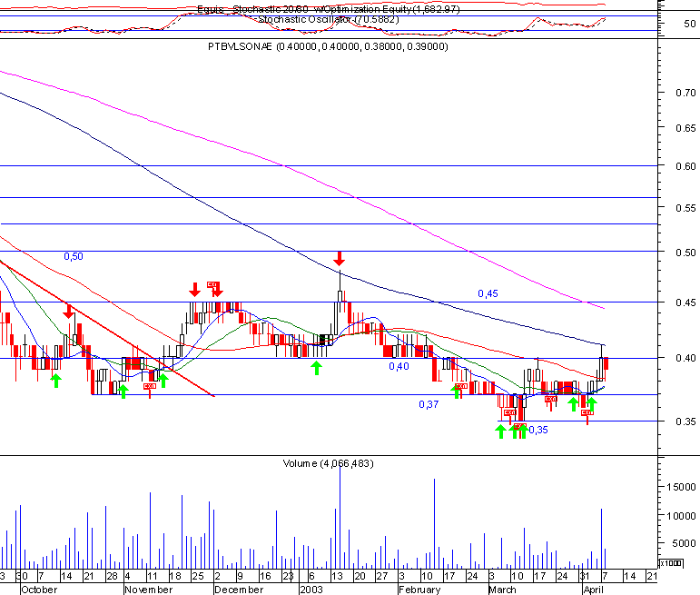Screen dimensions: 700x595
Task: Click the date label 31 on time axis
Action: pos(585,576)
